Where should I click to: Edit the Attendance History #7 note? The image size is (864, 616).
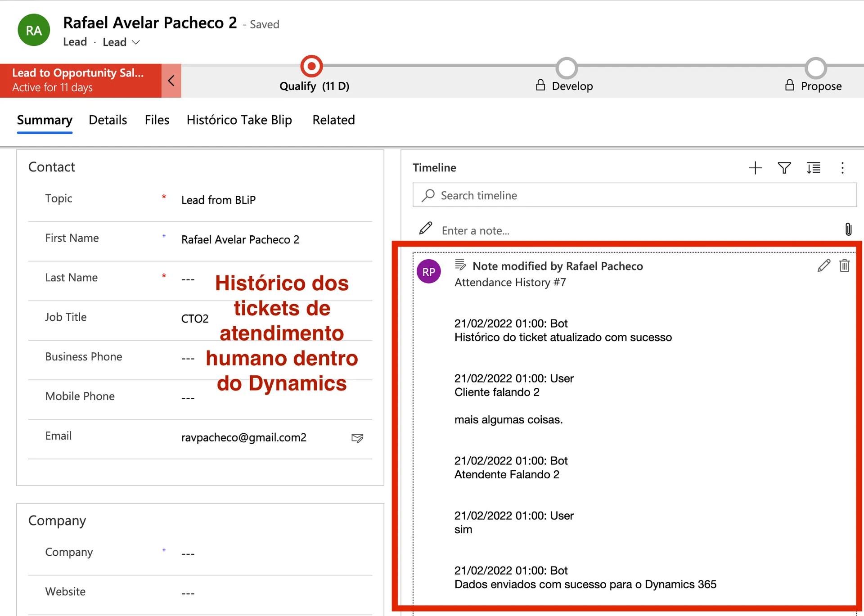[x=824, y=266]
